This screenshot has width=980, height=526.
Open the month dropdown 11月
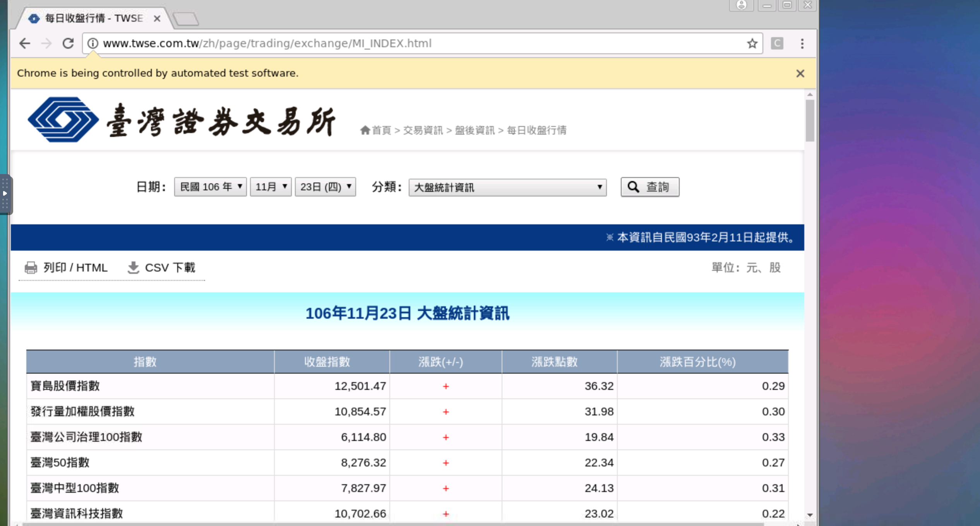pyautogui.click(x=271, y=187)
